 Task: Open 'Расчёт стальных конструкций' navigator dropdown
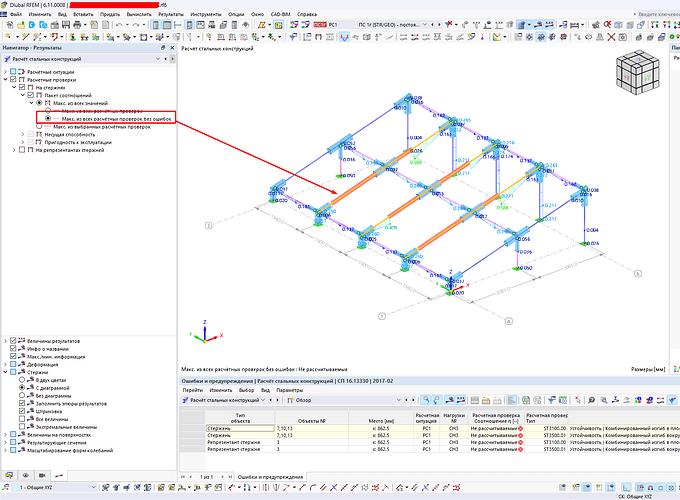coord(158,59)
